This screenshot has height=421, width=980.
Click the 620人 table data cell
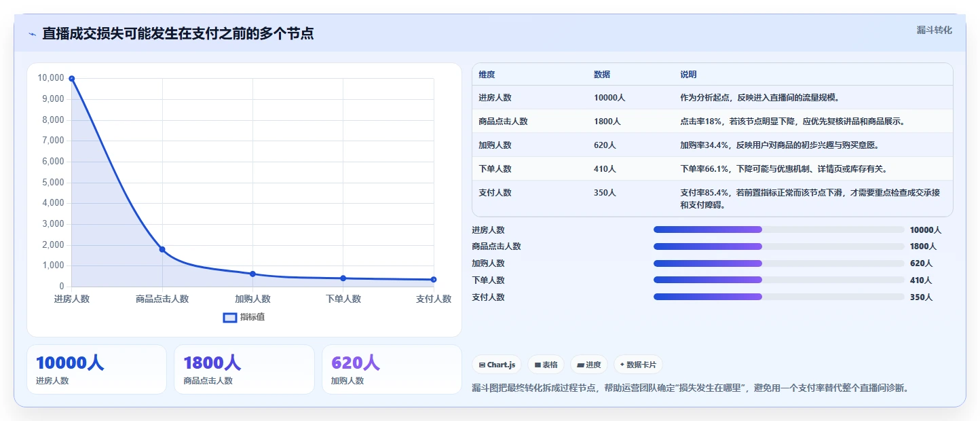click(x=605, y=145)
